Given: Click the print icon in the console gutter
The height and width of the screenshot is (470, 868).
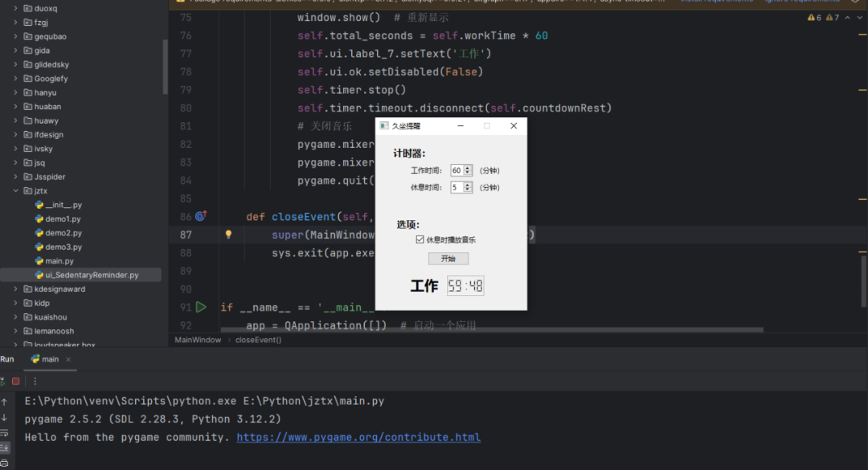Looking at the screenshot, I should (x=5, y=463).
